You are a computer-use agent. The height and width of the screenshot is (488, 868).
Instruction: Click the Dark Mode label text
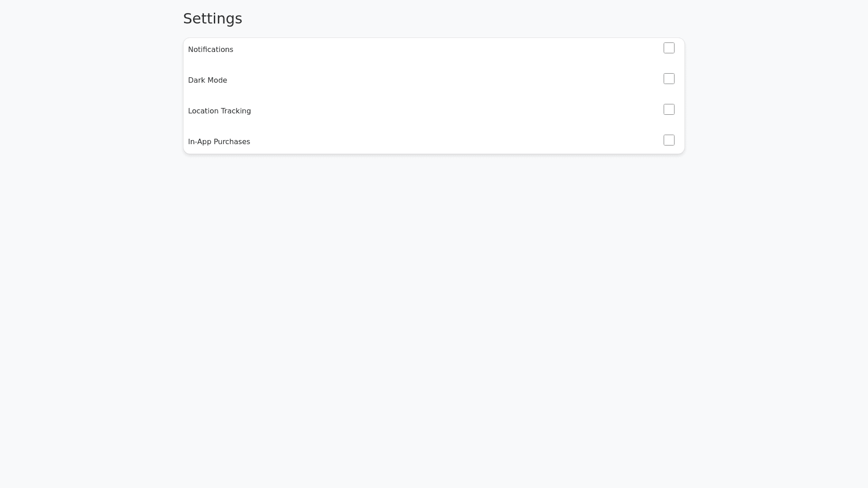(x=208, y=80)
